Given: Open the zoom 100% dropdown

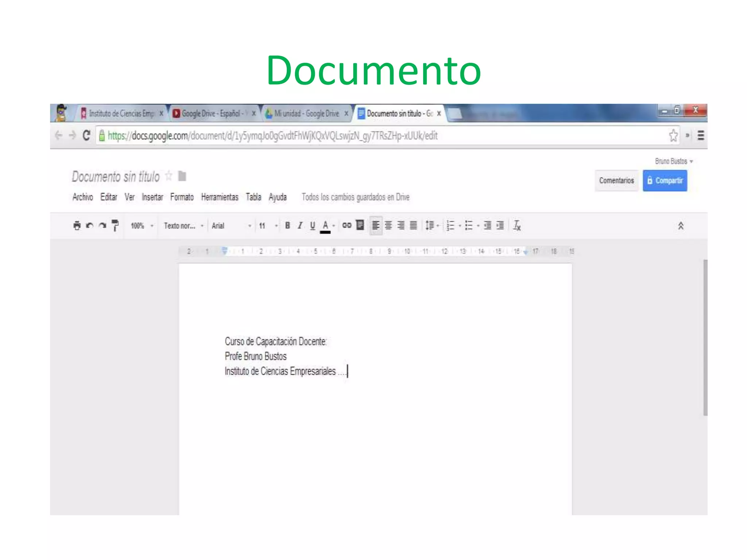Looking at the screenshot, I should coord(142,226).
